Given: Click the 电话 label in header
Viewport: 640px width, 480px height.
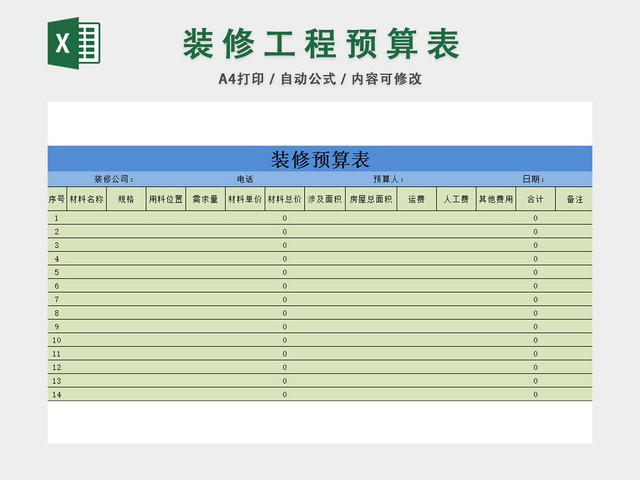Looking at the screenshot, I should [x=245, y=179].
